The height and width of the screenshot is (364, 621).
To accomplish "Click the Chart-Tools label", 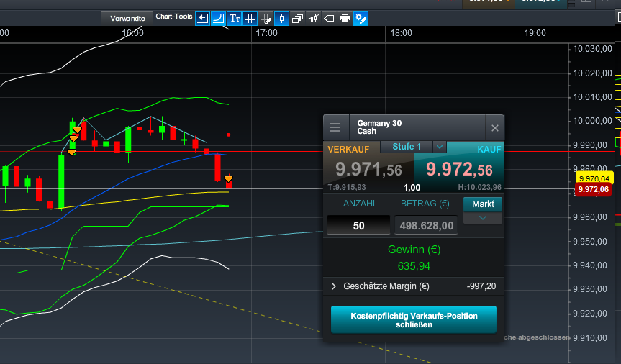I will pyautogui.click(x=174, y=17).
